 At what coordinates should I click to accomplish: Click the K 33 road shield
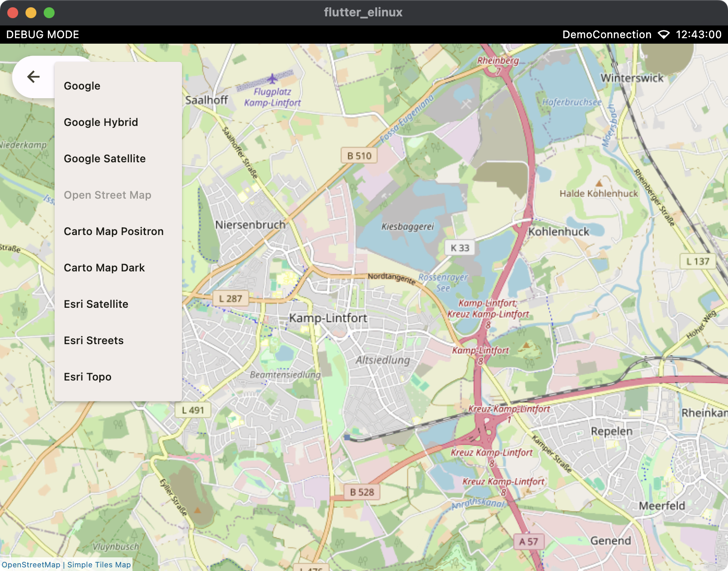coord(460,248)
